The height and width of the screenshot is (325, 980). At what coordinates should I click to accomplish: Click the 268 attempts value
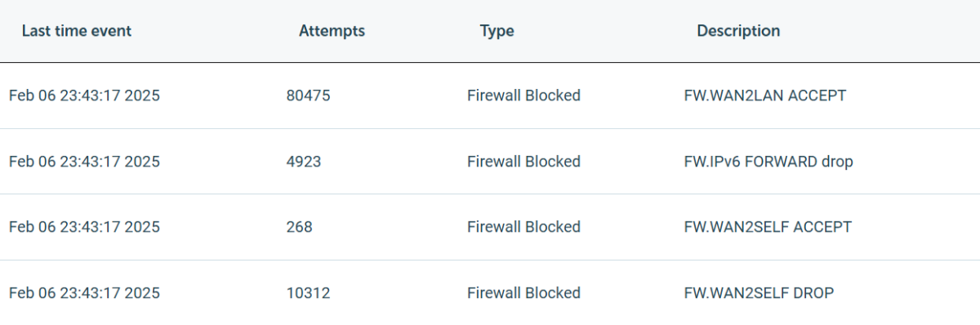pos(299,227)
